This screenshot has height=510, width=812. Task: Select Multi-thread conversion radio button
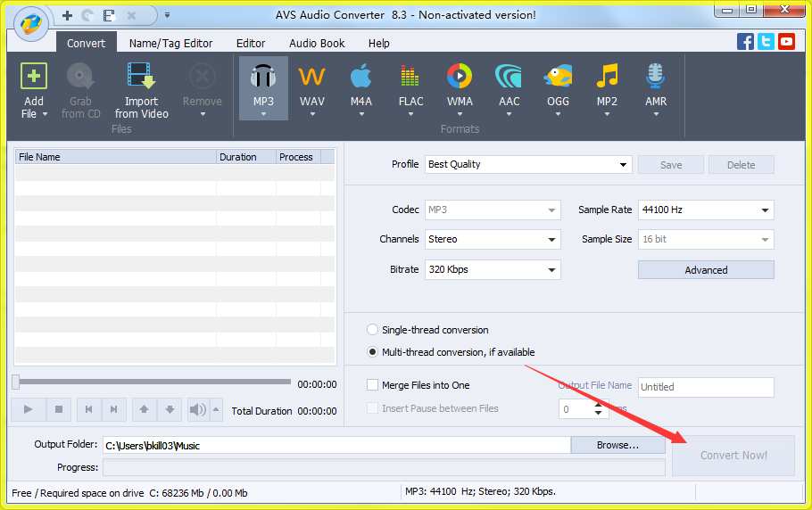[x=372, y=351]
